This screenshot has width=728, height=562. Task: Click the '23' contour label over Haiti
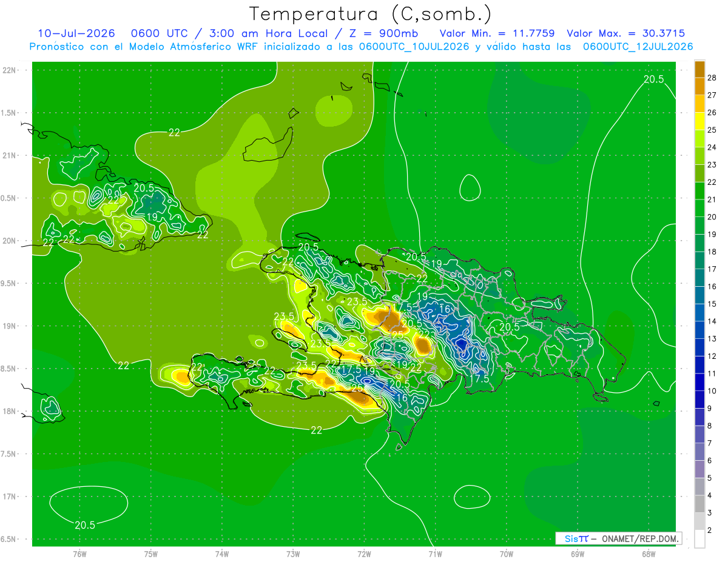click(317, 344)
